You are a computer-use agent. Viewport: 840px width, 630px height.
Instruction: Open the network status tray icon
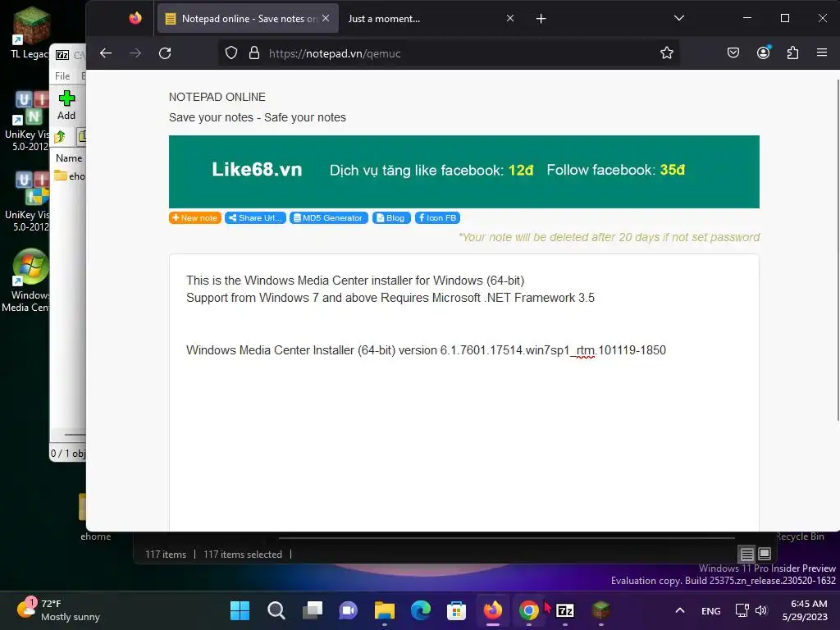[742, 610]
